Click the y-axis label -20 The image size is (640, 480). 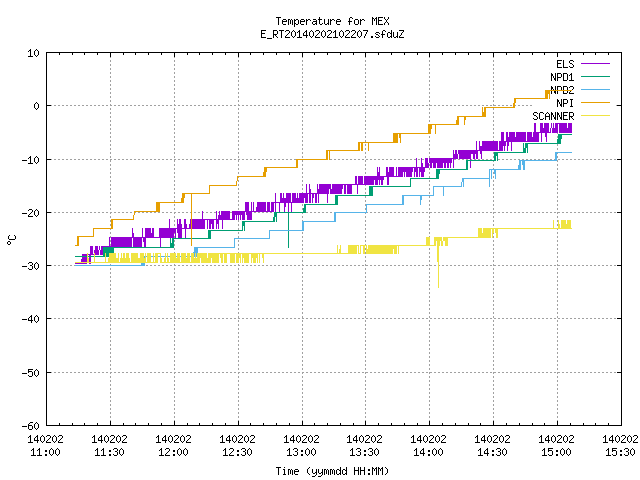[31, 213]
